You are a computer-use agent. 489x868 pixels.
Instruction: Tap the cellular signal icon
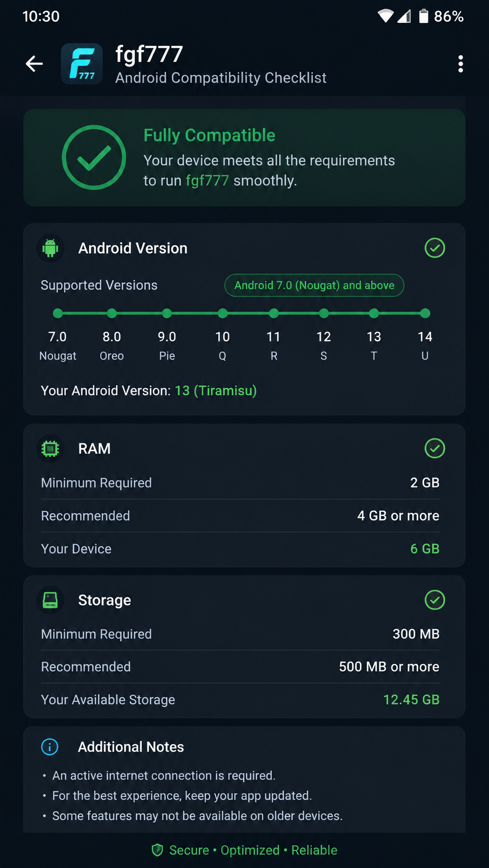coord(404,16)
